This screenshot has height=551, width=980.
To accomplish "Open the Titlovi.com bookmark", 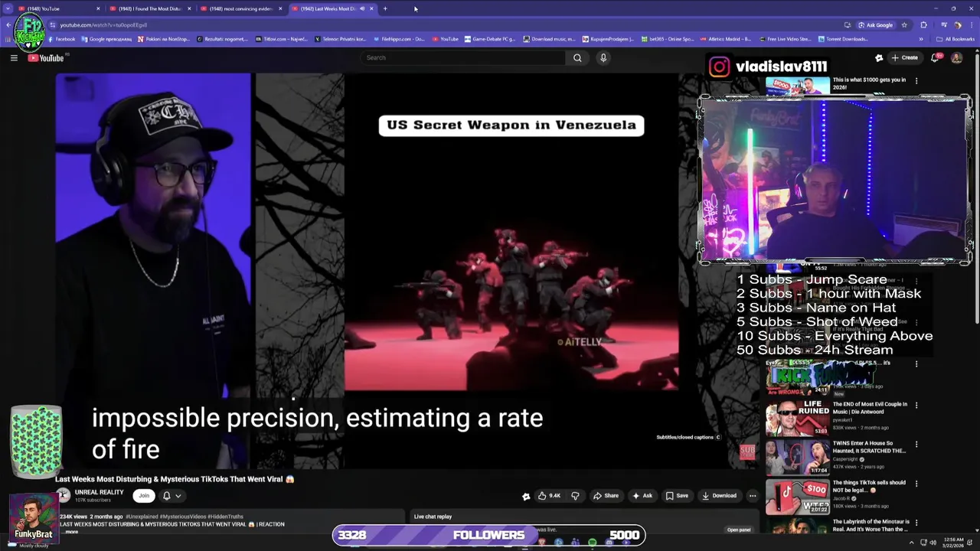I will [x=281, y=39].
